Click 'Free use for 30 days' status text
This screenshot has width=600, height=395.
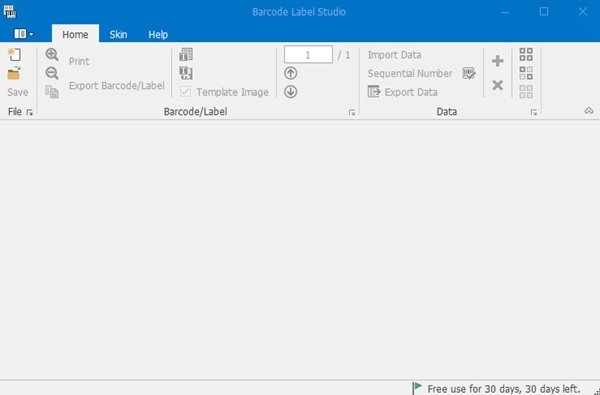coord(504,389)
